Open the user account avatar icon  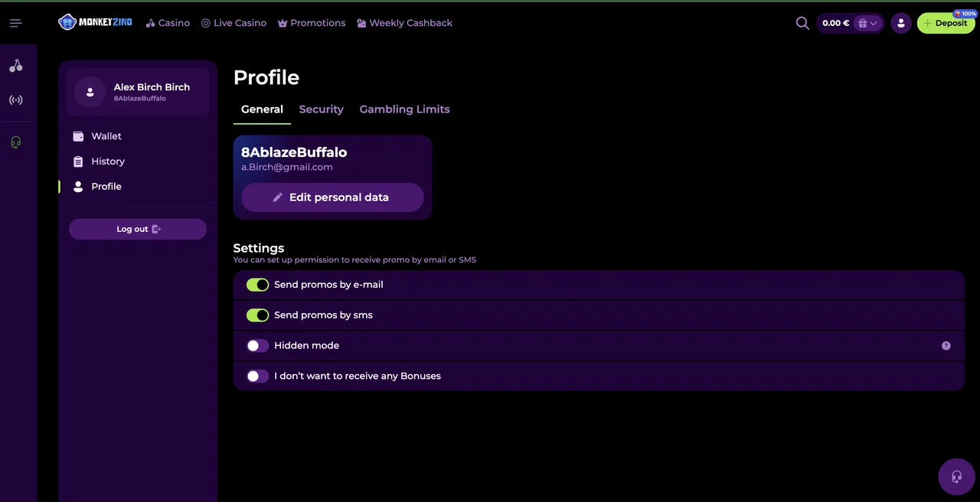coord(901,23)
